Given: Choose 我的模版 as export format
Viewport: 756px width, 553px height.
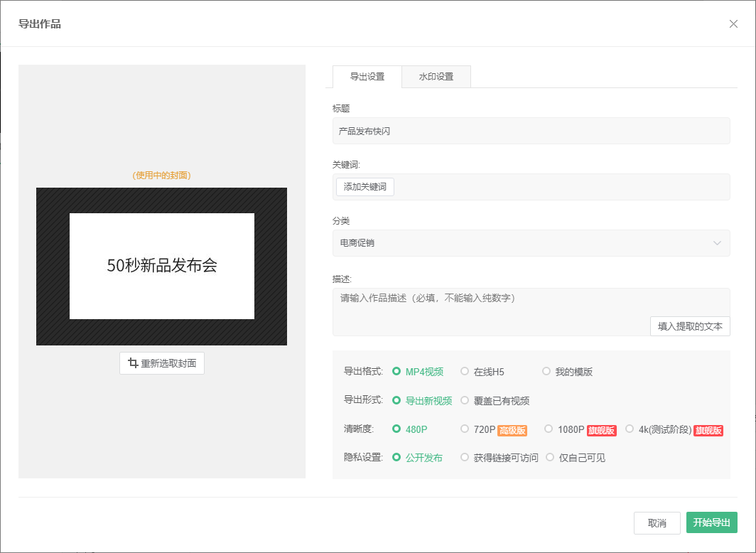Looking at the screenshot, I should click(546, 371).
